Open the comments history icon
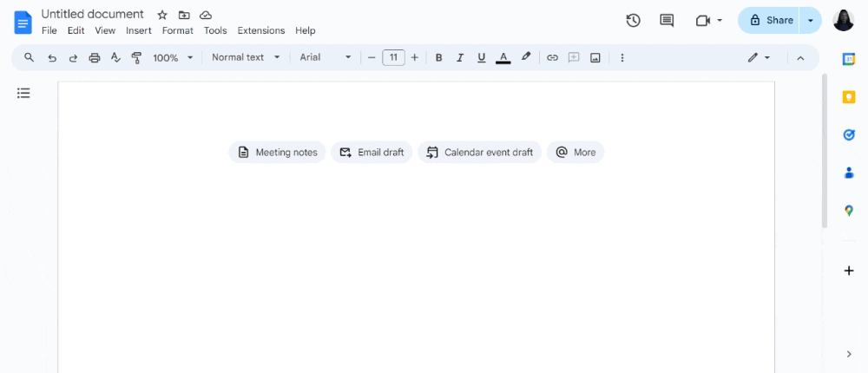This screenshot has width=868, height=373. (x=667, y=21)
